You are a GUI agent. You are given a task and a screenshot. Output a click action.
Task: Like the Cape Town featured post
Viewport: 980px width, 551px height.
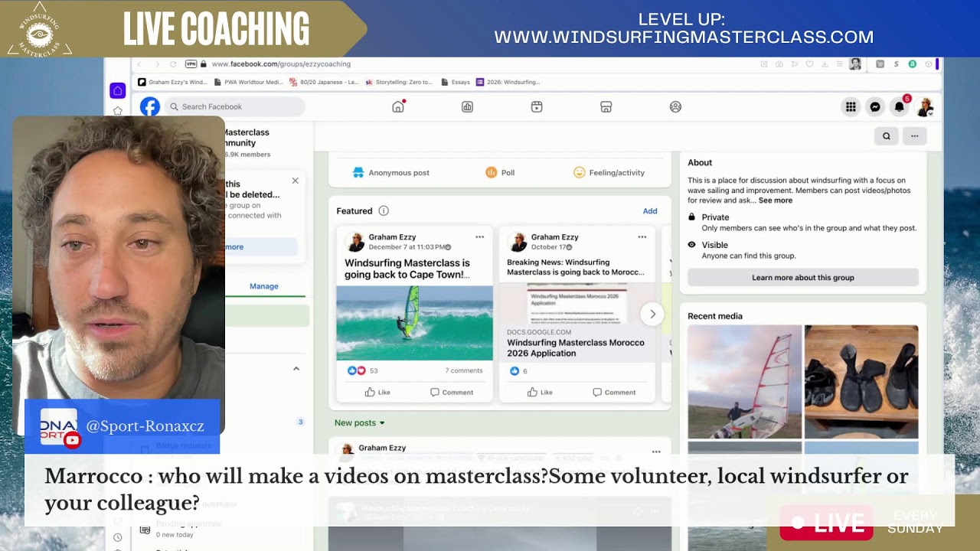coord(377,393)
